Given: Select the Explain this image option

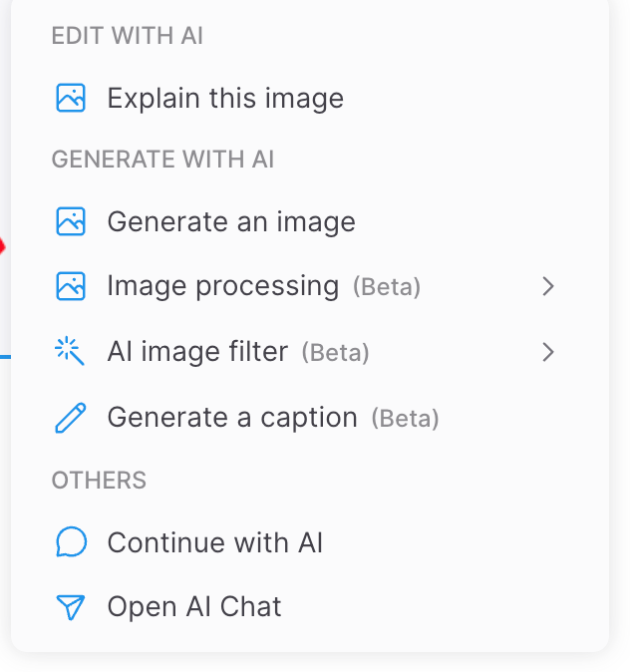Looking at the screenshot, I should click(225, 98).
